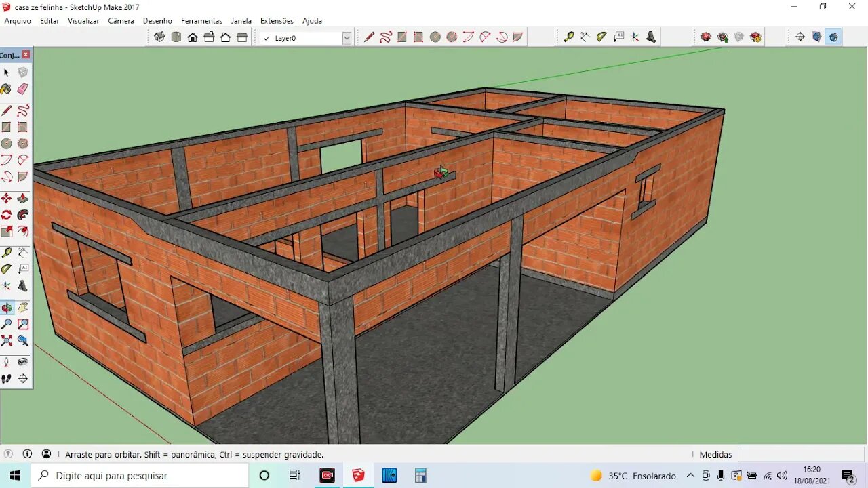Activate the Pan hand tool
868x488 pixels.
23,308
